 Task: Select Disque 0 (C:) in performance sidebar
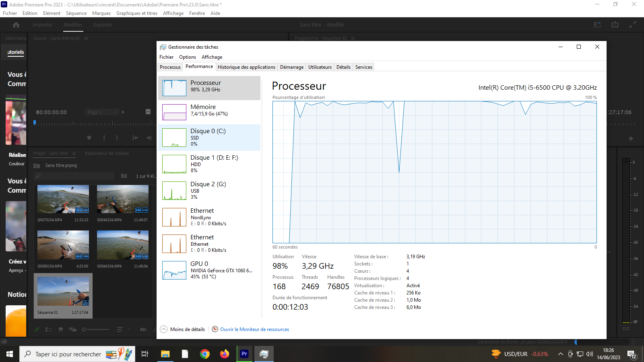coord(209,138)
